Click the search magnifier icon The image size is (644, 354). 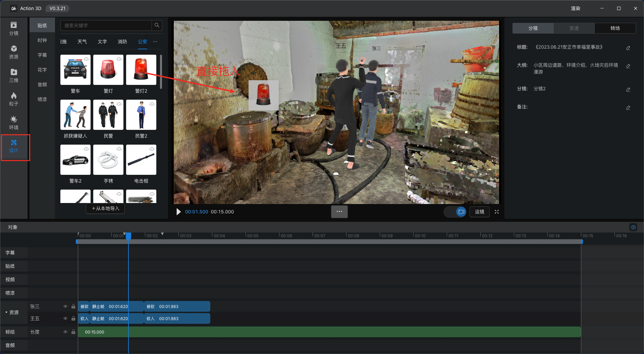click(x=157, y=26)
